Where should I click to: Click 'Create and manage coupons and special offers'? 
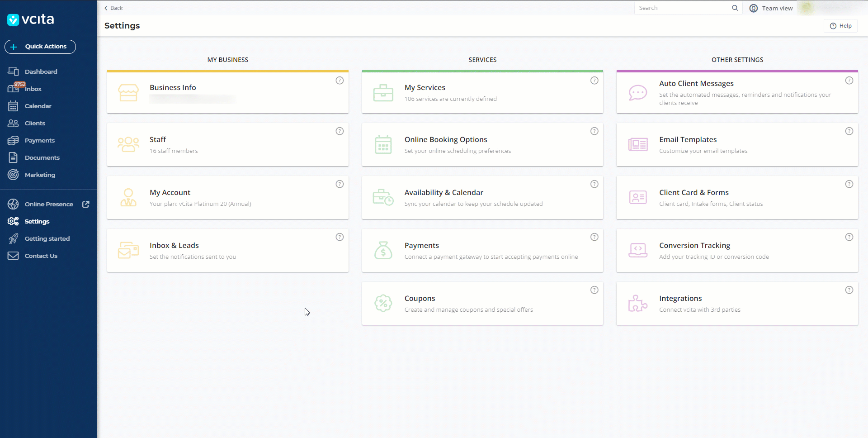tap(468, 309)
